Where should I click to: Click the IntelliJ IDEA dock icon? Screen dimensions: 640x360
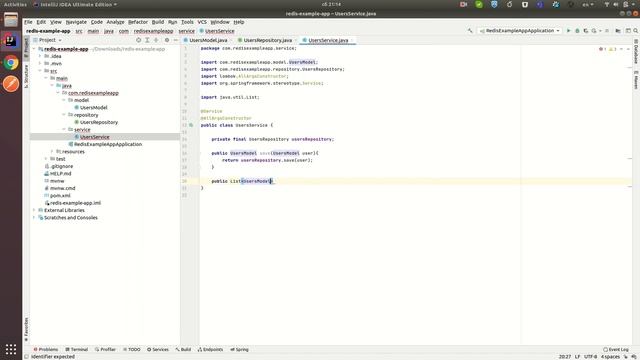tap(11, 41)
